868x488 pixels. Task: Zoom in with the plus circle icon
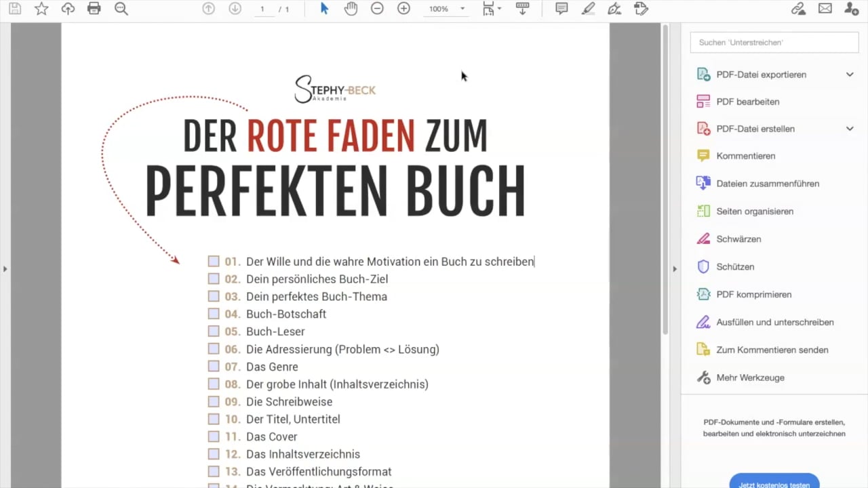(403, 9)
